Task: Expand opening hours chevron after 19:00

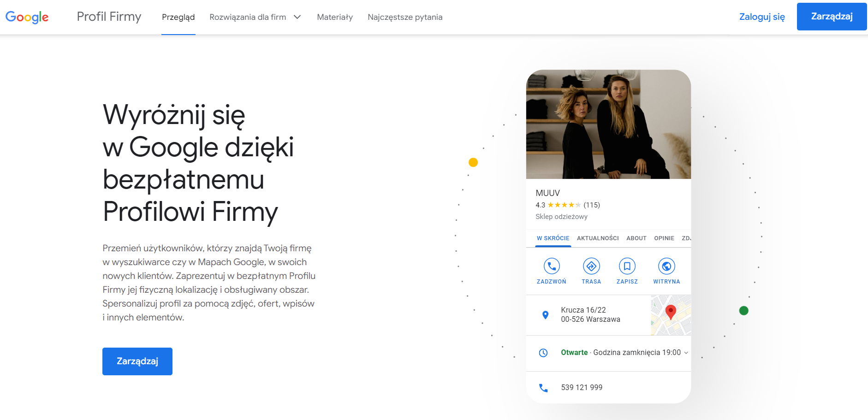Action: 686,353
